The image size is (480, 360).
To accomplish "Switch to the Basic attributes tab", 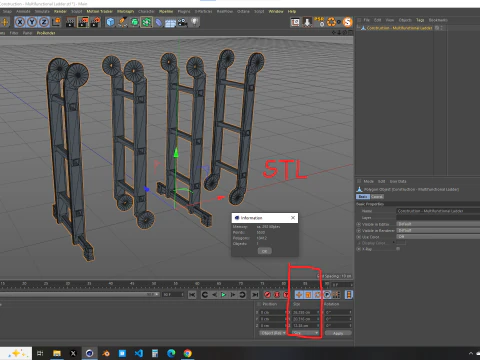I will coord(363,197).
